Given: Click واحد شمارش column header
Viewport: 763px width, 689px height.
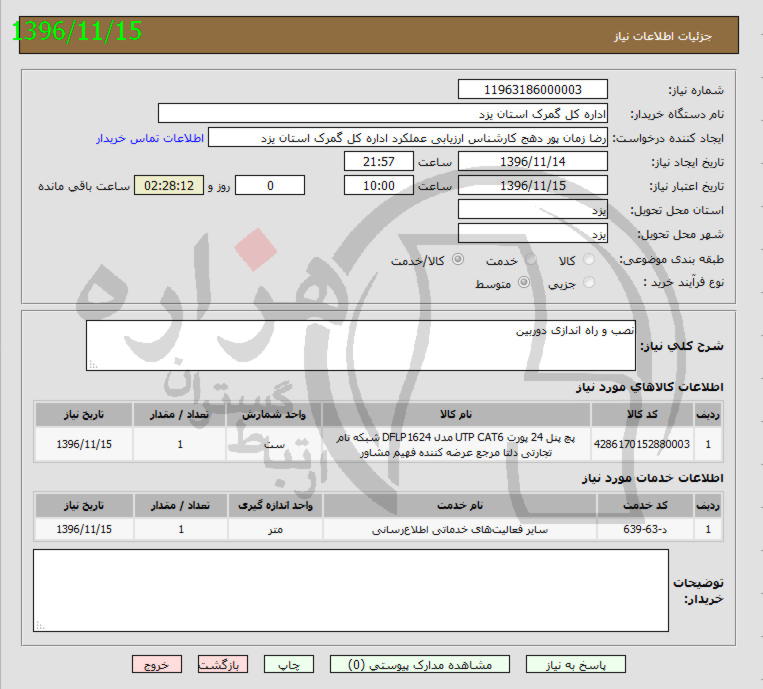Looking at the screenshot, I should click(274, 415).
